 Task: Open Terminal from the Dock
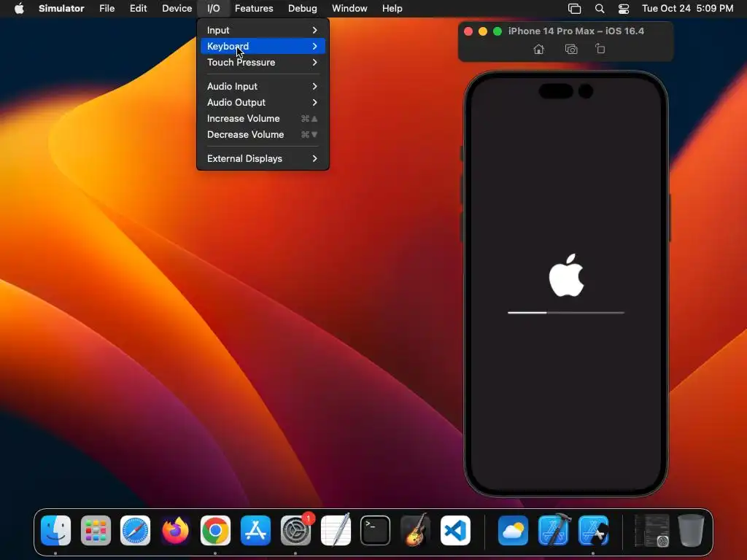click(376, 530)
